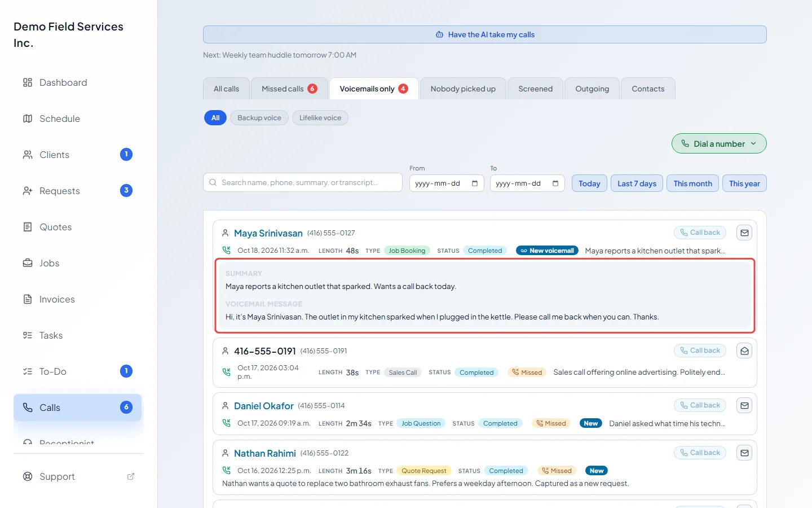
Task: Open the Dashboard page icon
Action: pos(28,82)
